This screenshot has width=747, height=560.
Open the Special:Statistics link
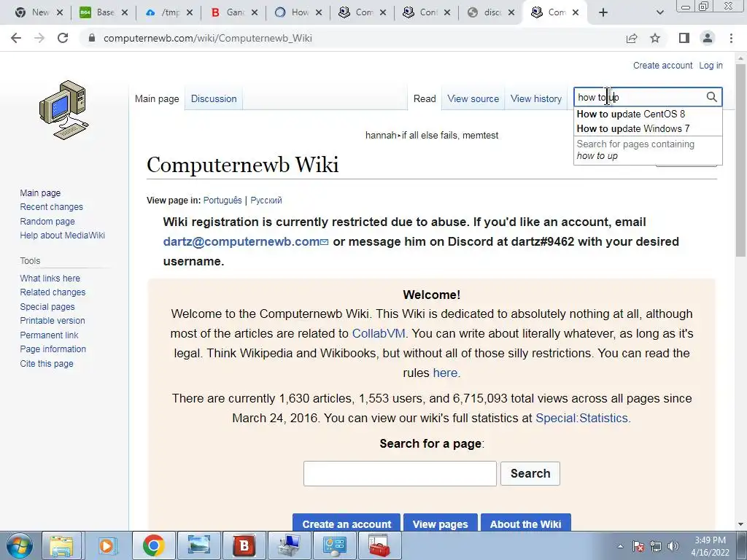click(x=581, y=418)
